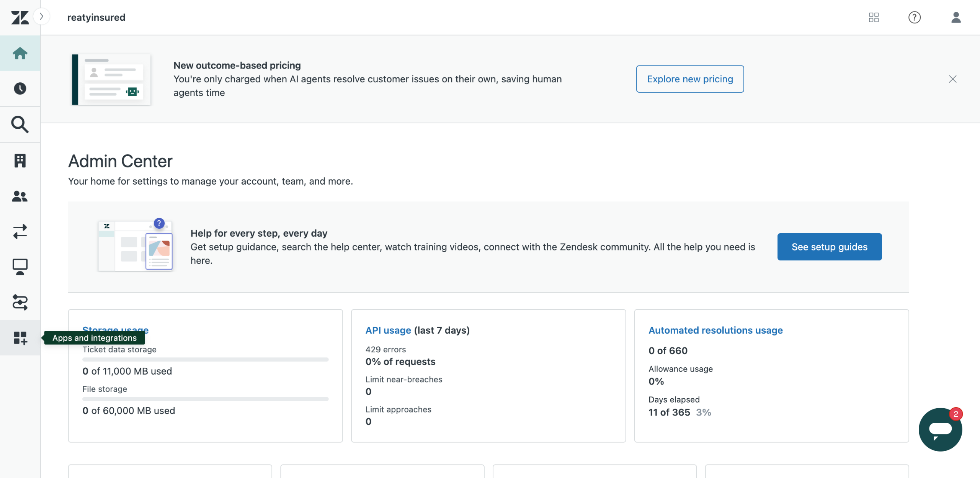Open Objects and rules icon
Image resolution: width=980 pixels, height=478 pixels.
point(20,302)
